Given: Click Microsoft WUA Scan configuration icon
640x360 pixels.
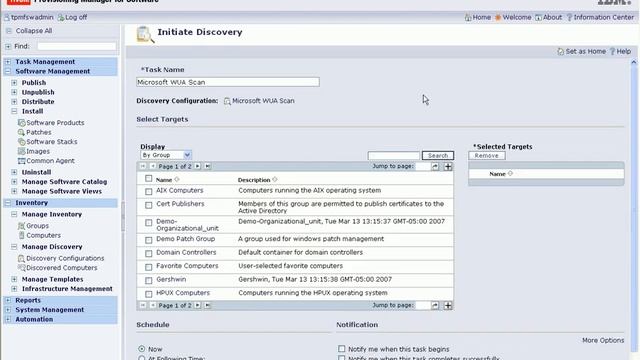Looking at the screenshot, I should [227, 101].
